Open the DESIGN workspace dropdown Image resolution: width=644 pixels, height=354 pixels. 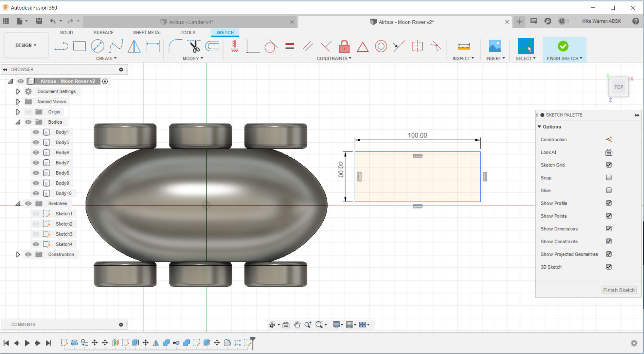[x=26, y=45]
